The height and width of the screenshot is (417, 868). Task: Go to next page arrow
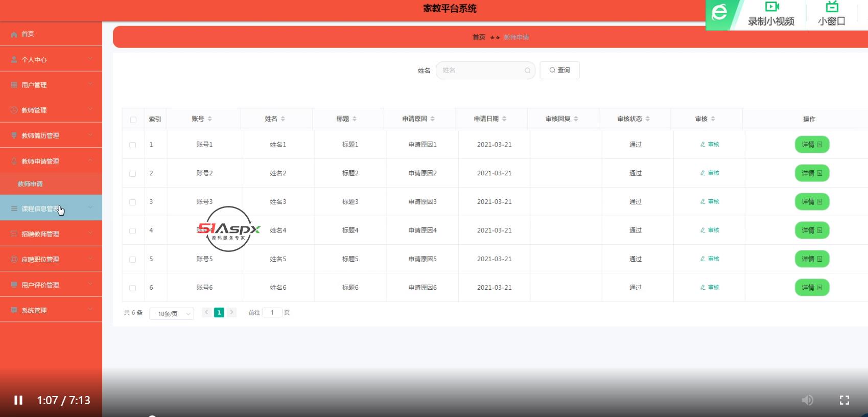(x=231, y=312)
